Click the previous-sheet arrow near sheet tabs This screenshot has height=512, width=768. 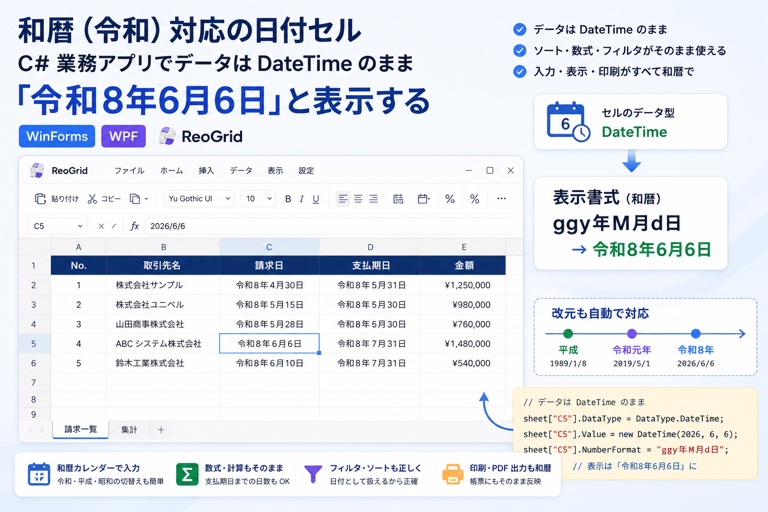pos(30,430)
